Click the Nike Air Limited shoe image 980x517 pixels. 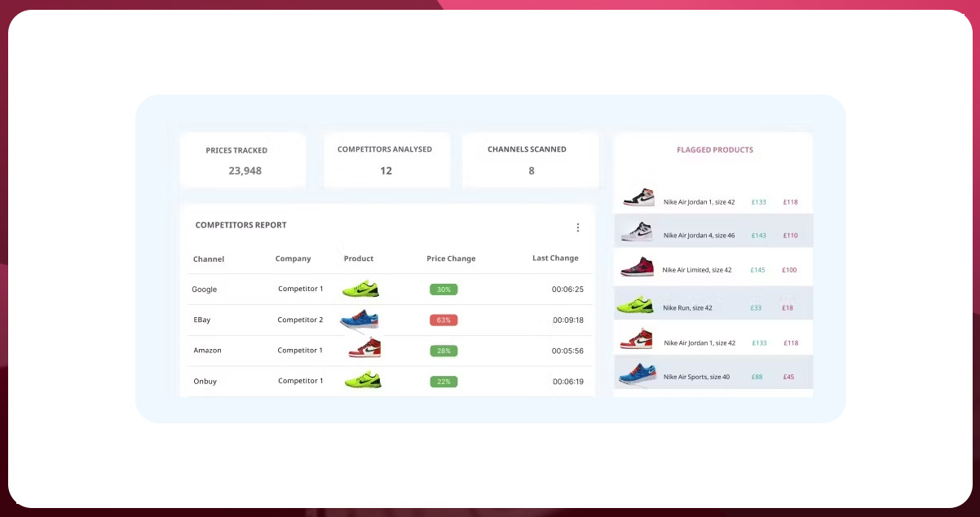637,268
